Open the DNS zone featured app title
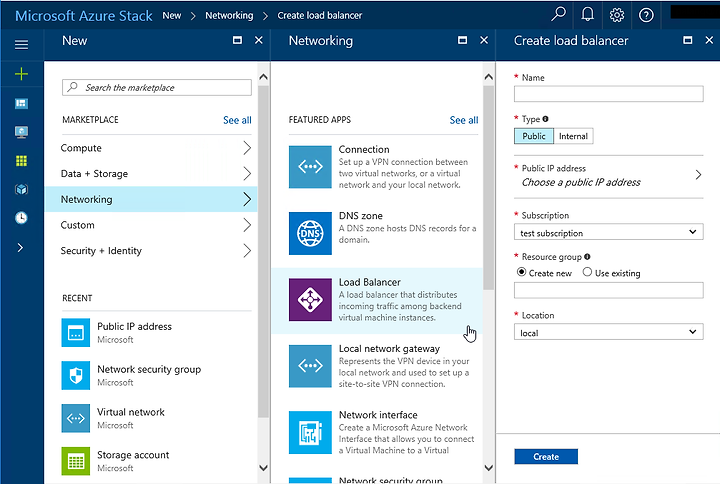This screenshot has width=720, height=484. tap(360, 216)
